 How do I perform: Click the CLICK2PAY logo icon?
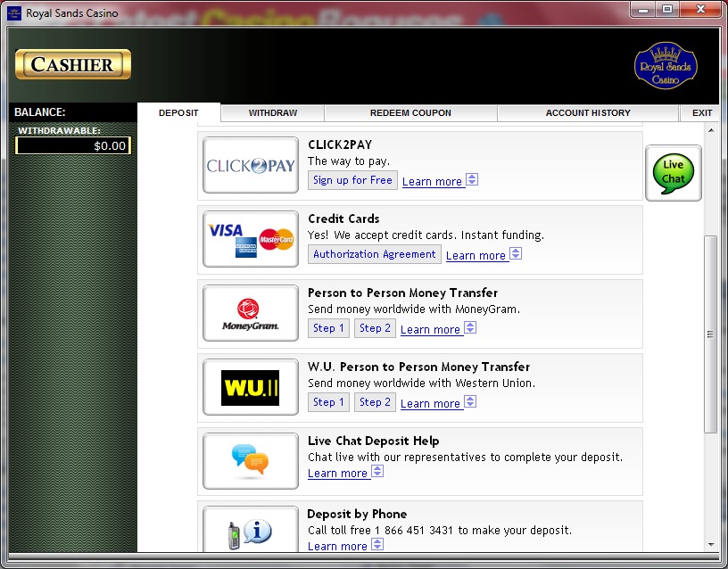(x=251, y=165)
